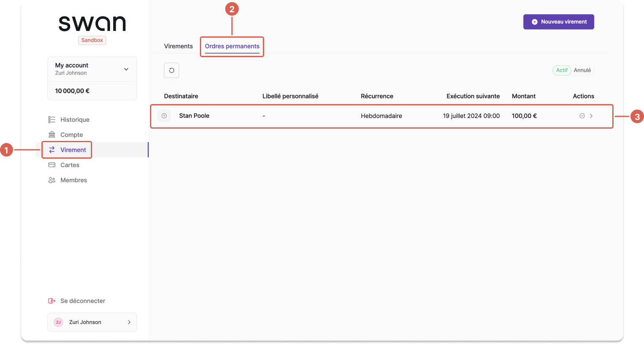Open Stan Poole order details chevron
The width and height of the screenshot is (644, 344).
tap(591, 116)
